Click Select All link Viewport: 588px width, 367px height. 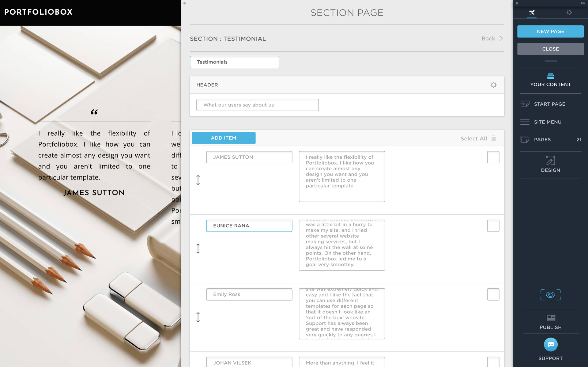(x=473, y=138)
